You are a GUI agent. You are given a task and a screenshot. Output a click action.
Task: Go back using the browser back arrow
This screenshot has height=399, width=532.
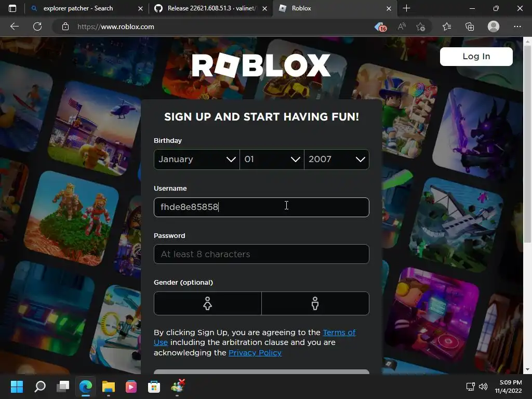[14, 26]
